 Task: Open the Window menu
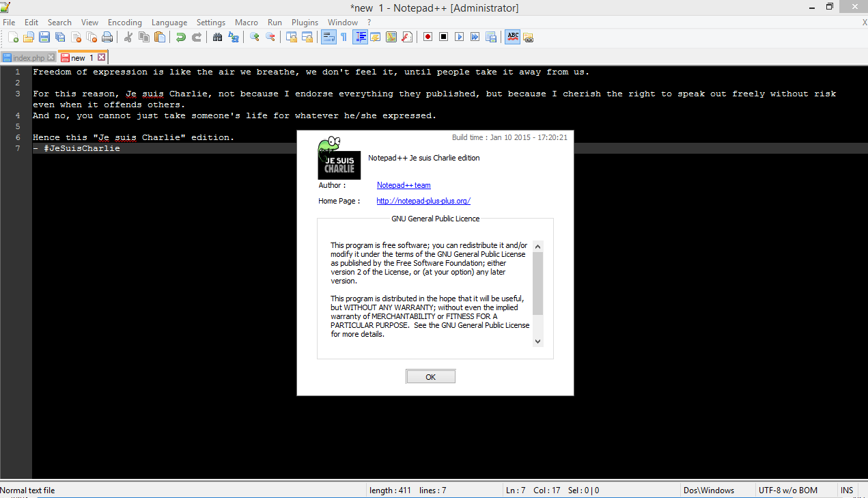[343, 23]
